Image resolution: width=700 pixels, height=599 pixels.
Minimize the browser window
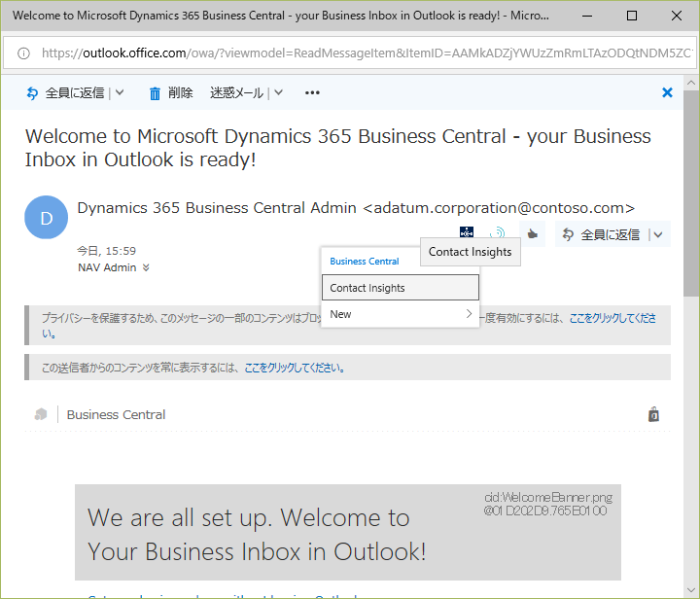click(x=587, y=16)
